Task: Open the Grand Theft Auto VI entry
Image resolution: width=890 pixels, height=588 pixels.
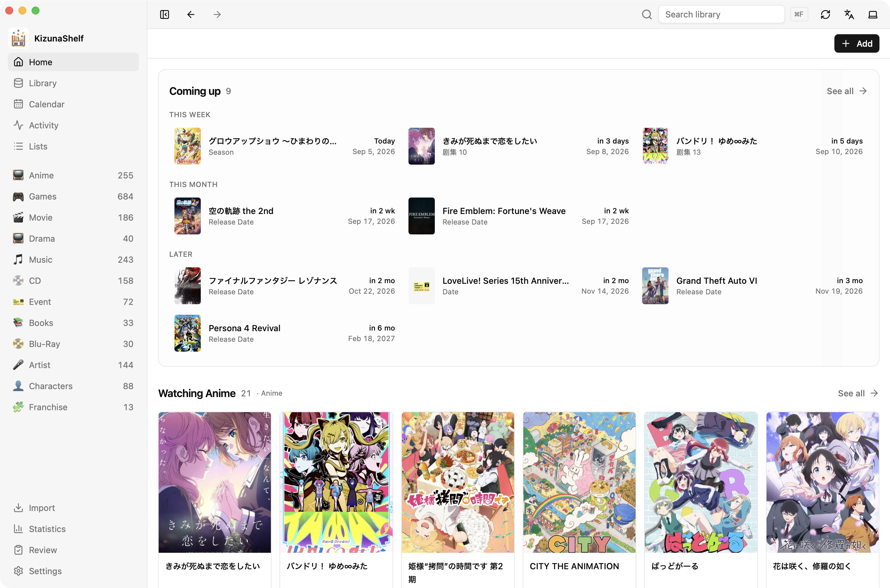Action: pyautogui.click(x=752, y=286)
